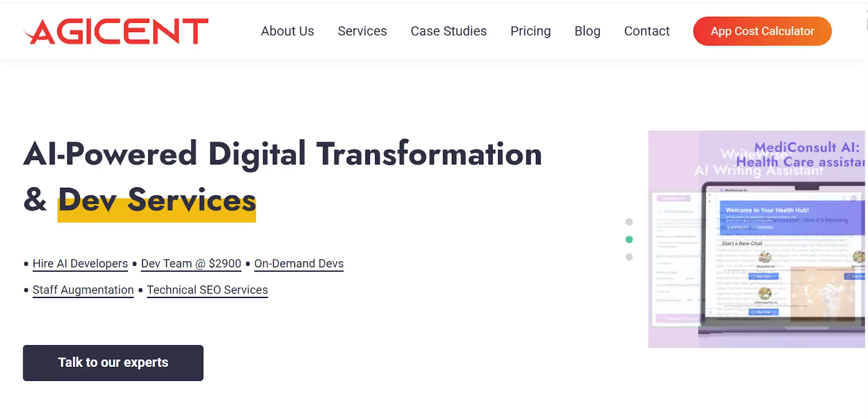The height and width of the screenshot is (419, 868).
Task: Open the Contact page
Action: click(647, 31)
